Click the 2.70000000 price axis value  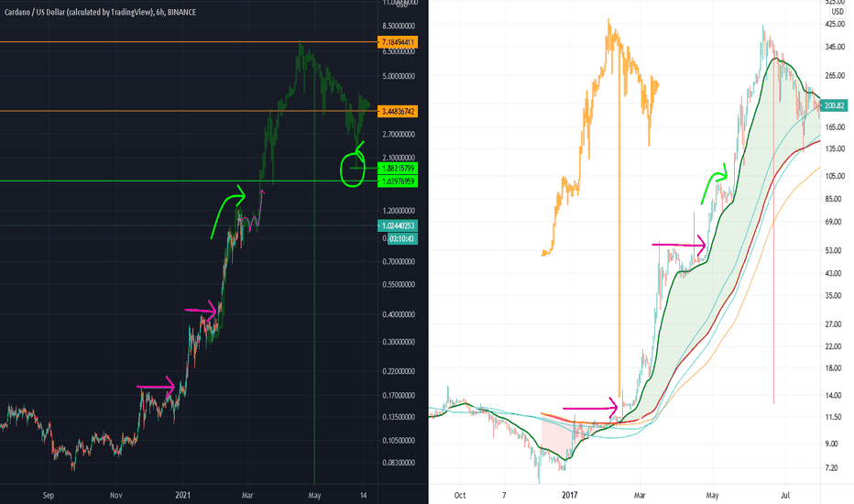click(399, 134)
